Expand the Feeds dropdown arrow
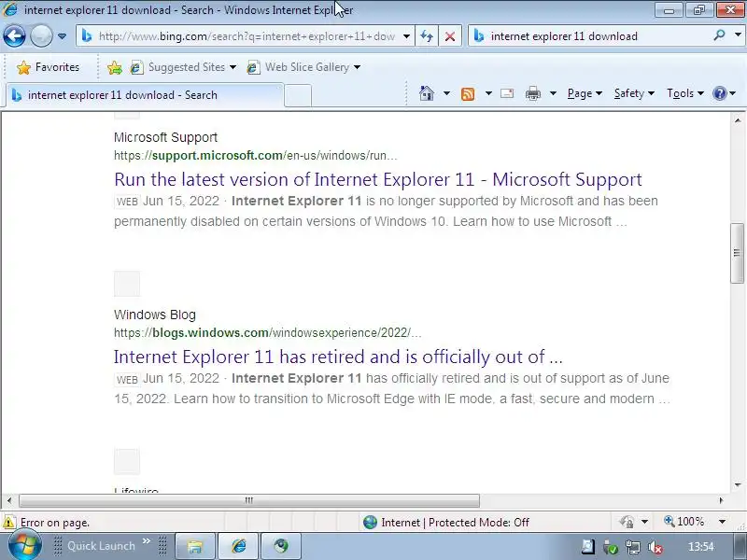The image size is (747, 560). point(488,93)
